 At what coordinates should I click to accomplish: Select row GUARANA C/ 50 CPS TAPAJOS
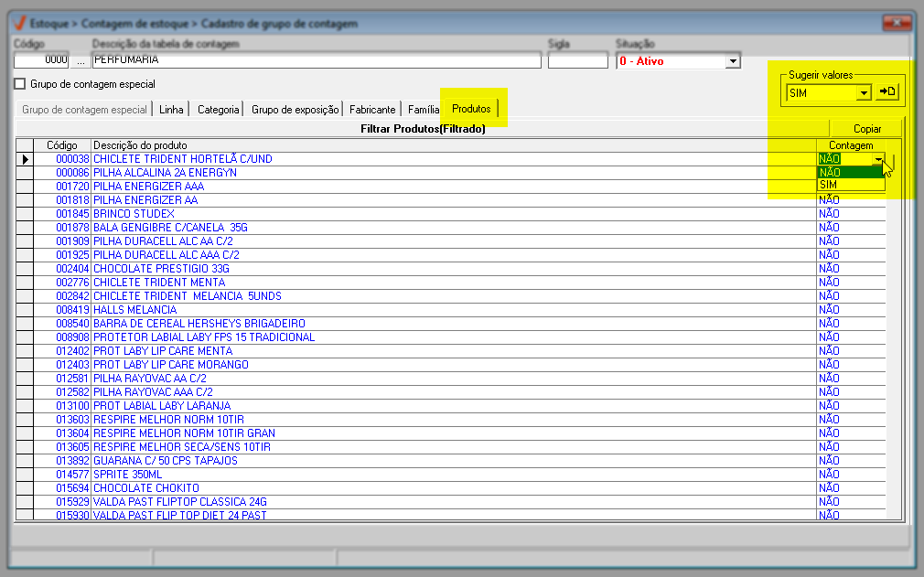(x=451, y=461)
